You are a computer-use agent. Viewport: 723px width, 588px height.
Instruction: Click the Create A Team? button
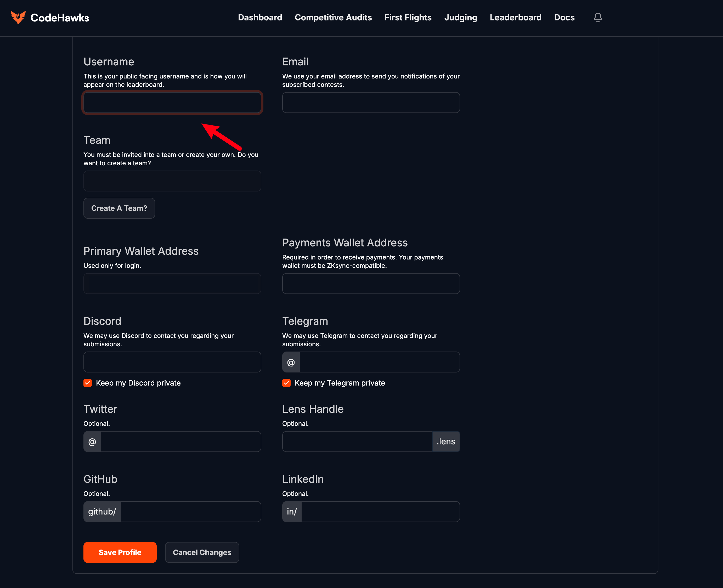tap(119, 208)
